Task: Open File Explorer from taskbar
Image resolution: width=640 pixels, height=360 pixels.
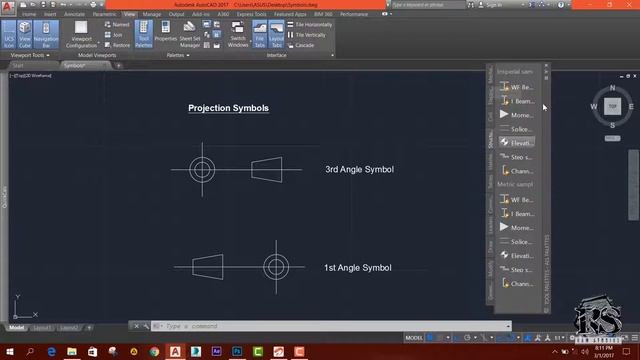Action: coord(72,351)
